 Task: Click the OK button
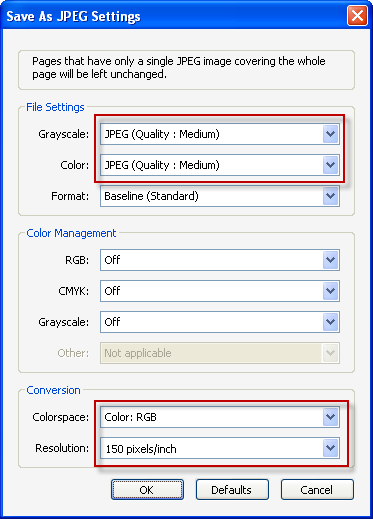147,490
